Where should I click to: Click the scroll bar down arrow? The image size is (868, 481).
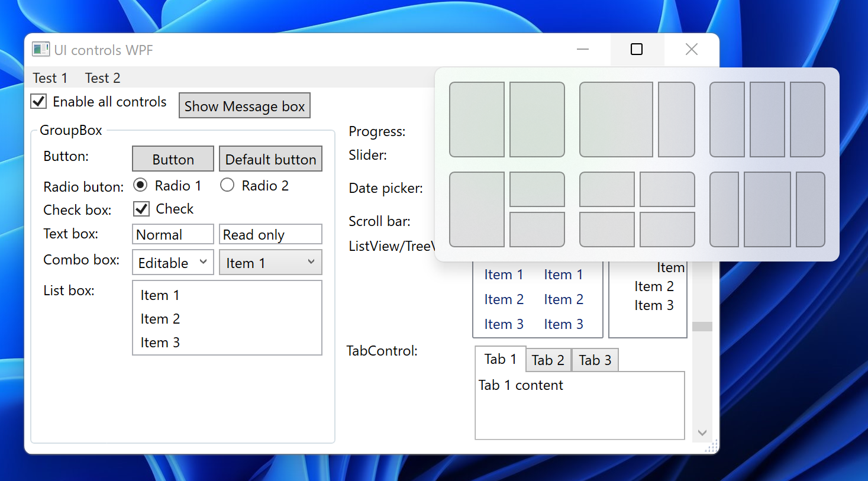click(703, 432)
